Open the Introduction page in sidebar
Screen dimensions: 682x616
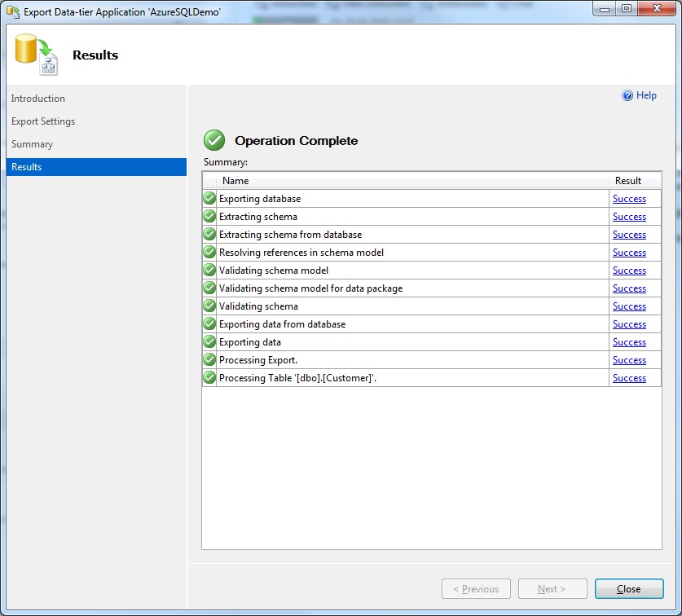point(38,99)
